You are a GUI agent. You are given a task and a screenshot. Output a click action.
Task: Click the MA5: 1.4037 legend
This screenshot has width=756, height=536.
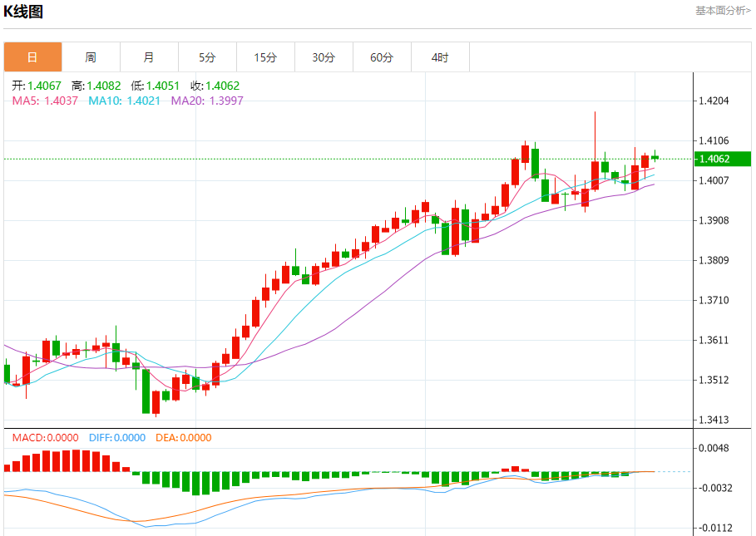pos(45,101)
